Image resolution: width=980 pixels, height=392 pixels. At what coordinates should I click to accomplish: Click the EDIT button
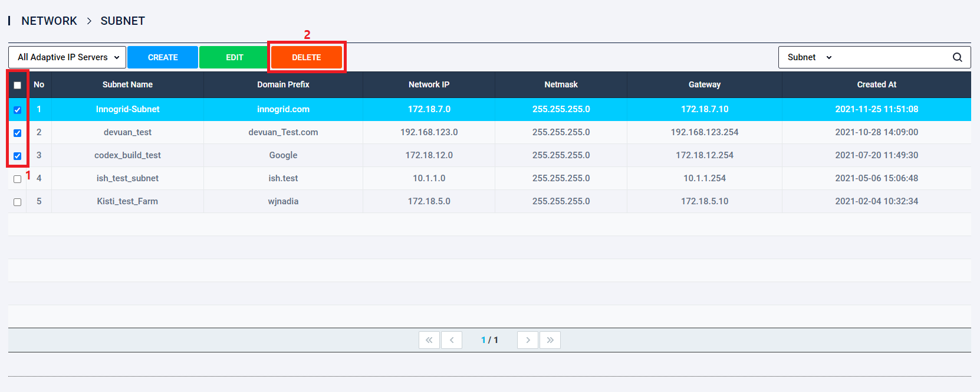[x=234, y=57]
